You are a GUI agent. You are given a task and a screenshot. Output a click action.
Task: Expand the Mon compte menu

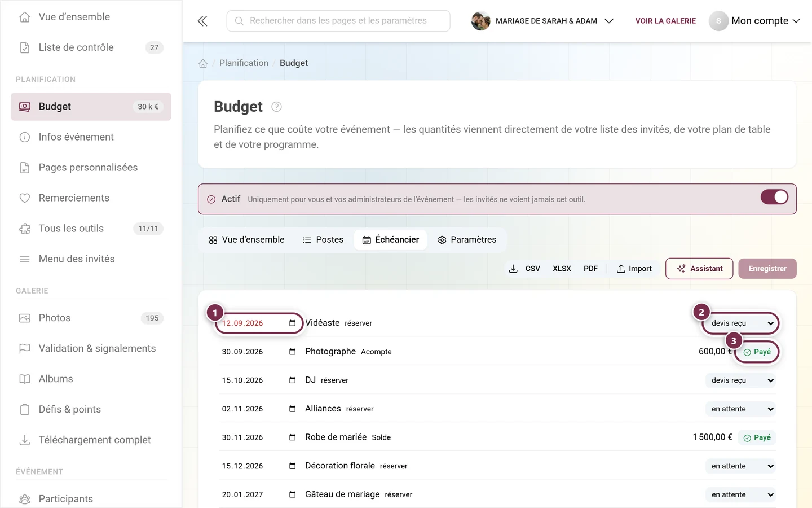[754, 21]
